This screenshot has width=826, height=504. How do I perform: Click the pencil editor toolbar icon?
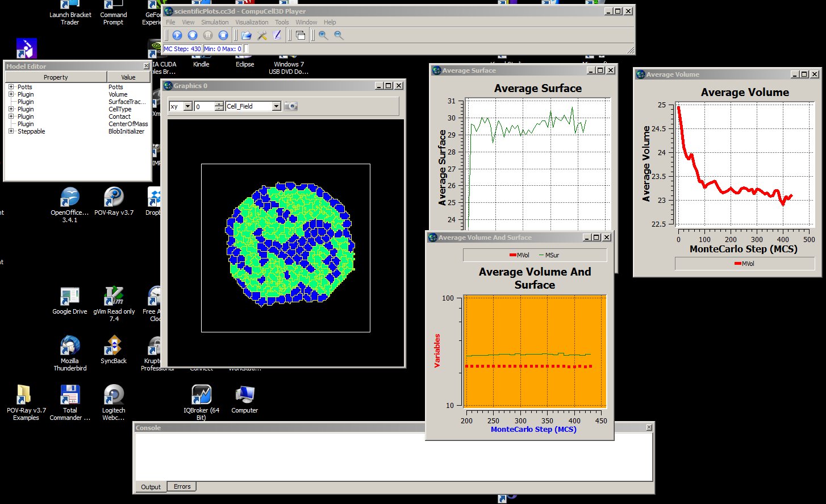coord(277,35)
